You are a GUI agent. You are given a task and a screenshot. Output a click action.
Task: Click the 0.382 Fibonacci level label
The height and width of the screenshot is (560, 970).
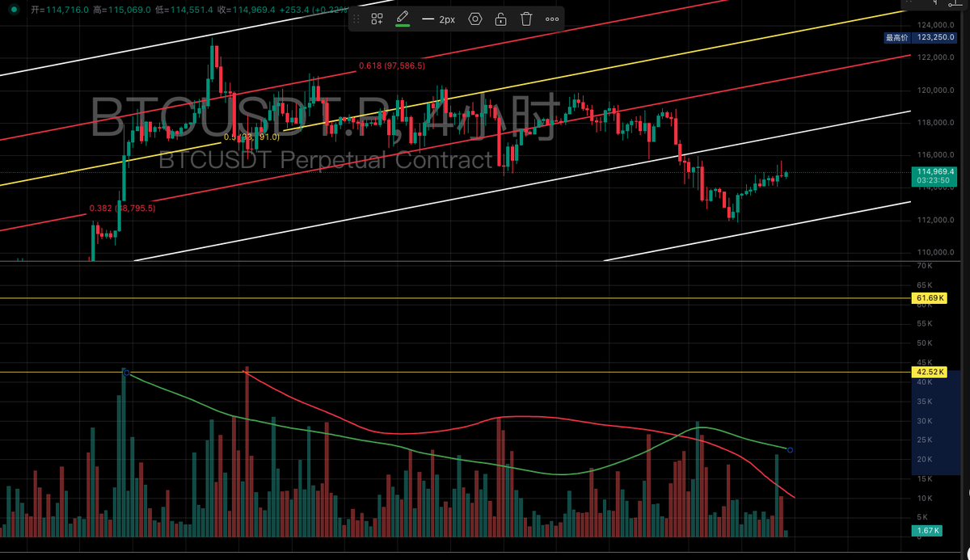point(122,208)
